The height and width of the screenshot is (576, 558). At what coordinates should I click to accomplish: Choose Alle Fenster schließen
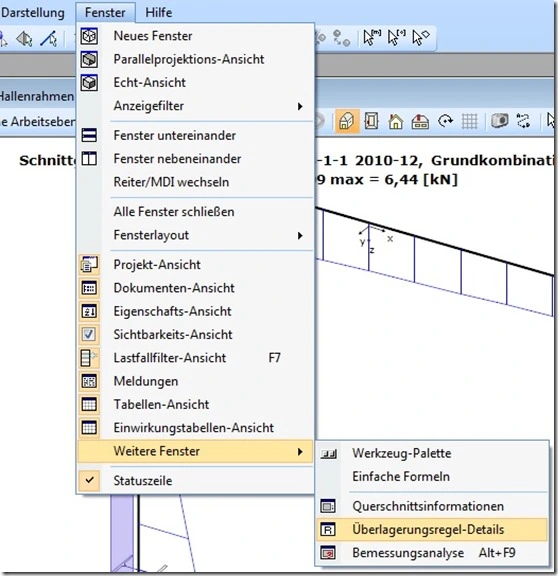(174, 212)
